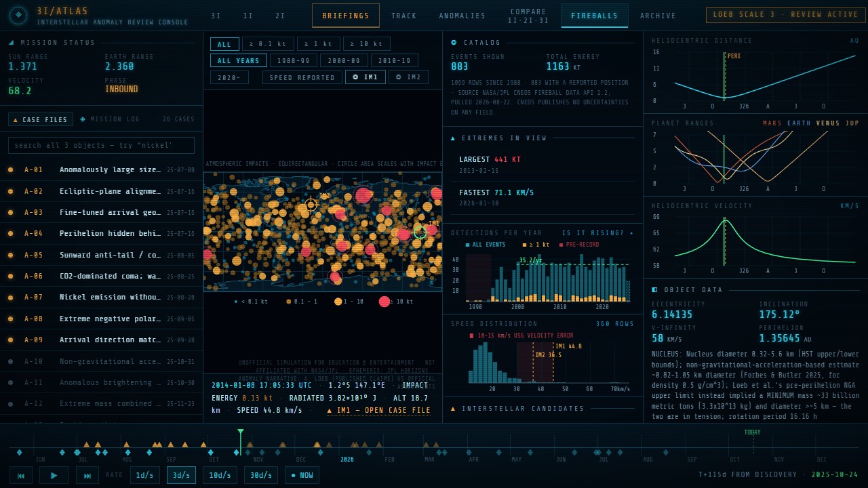The image size is (868, 488).
Task: Toggle the ALL energy filter
Action: click(x=224, y=44)
